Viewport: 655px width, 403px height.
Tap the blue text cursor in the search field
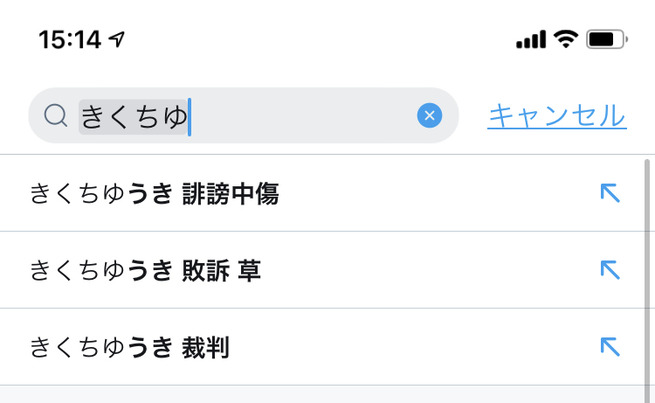click(x=189, y=117)
